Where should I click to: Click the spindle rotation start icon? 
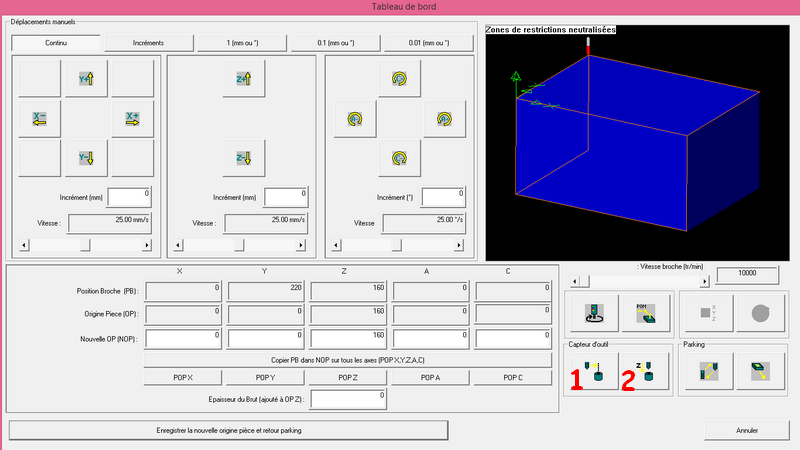coord(594,313)
